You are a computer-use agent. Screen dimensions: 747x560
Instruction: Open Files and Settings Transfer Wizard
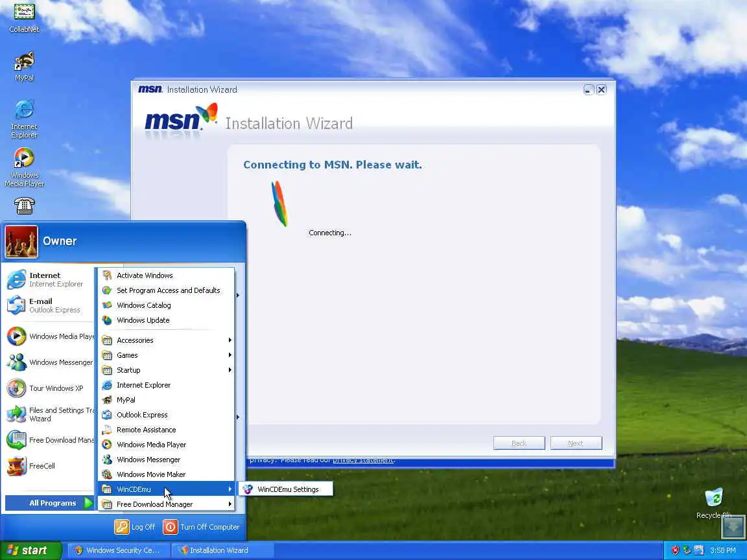pyautogui.click(x=49, y=414)
